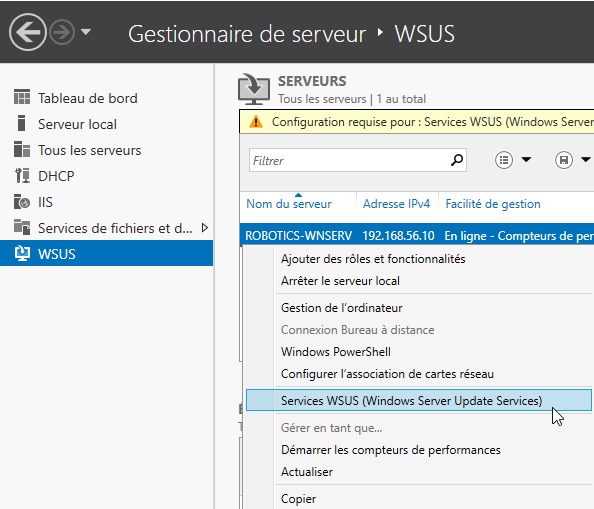
Task: Open the navigation history dropdown arrow
Action: click(x=86, y=32)
